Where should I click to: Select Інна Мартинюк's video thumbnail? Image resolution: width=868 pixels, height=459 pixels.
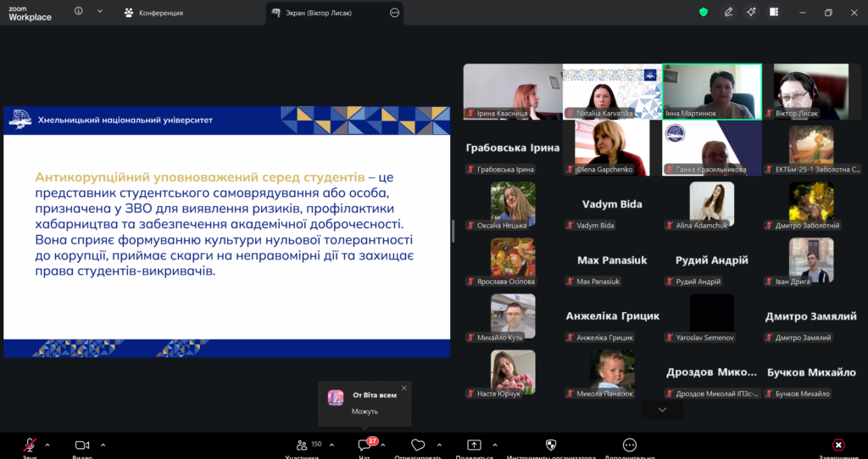[x=711, y=92]
